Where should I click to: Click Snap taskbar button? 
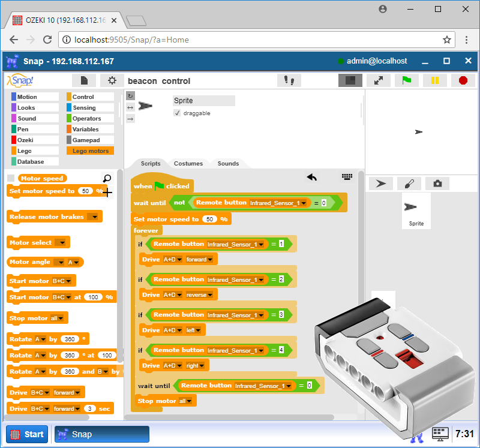(101, 434)
